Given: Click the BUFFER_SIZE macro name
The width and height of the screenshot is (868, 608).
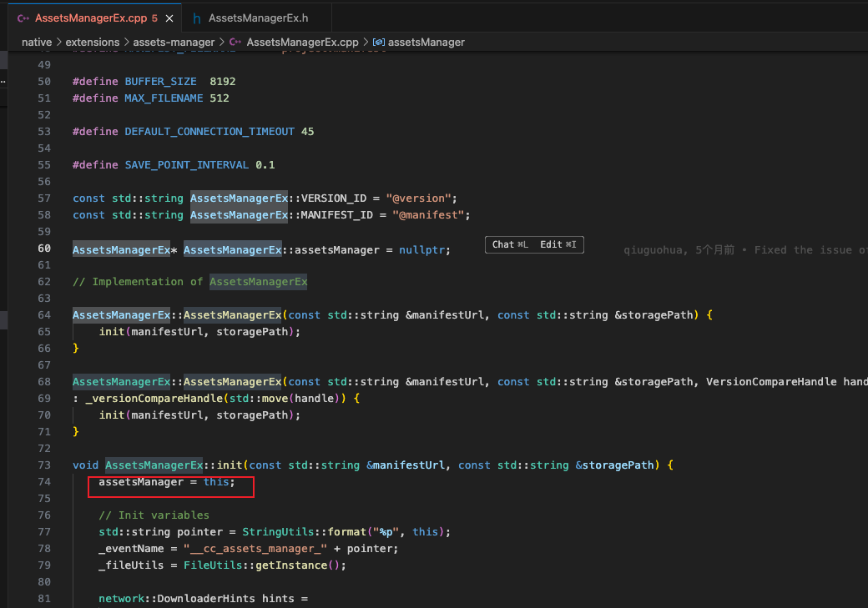Looking at the screenshot, I should [160, 82].
